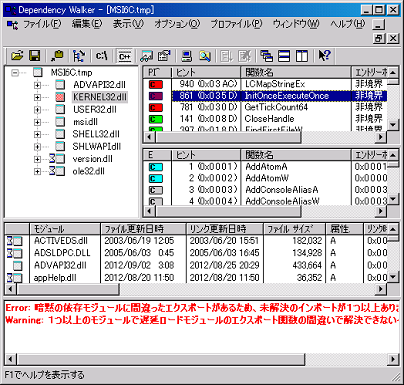Expand the version.dll tree node
Image resolution: width=404 pixels, height=385 pixels.
(37, 159)
